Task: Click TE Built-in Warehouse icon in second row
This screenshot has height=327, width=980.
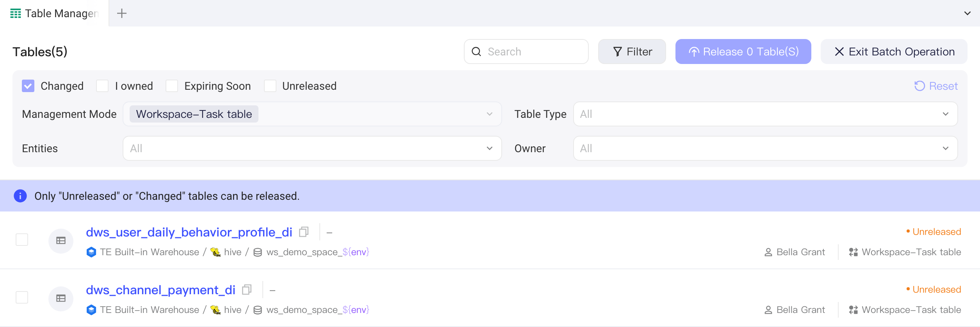Action: [x=91, y=310]
